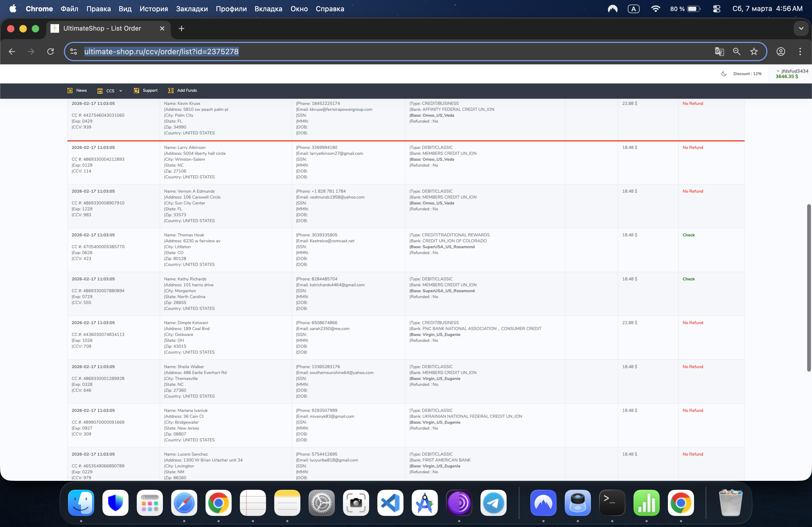Expand the tab search chevron in Chrome
This screenshot has width=812, height=527.
point(801,29)
